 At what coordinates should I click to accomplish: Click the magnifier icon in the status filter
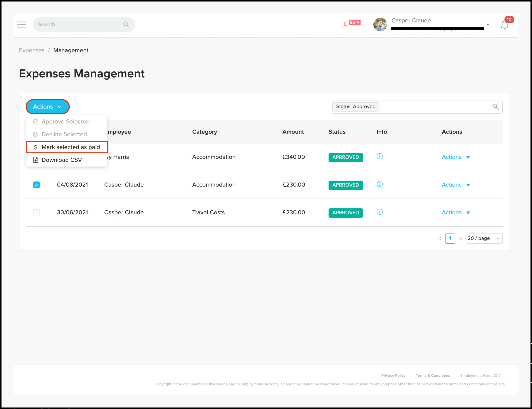(495, 107)
